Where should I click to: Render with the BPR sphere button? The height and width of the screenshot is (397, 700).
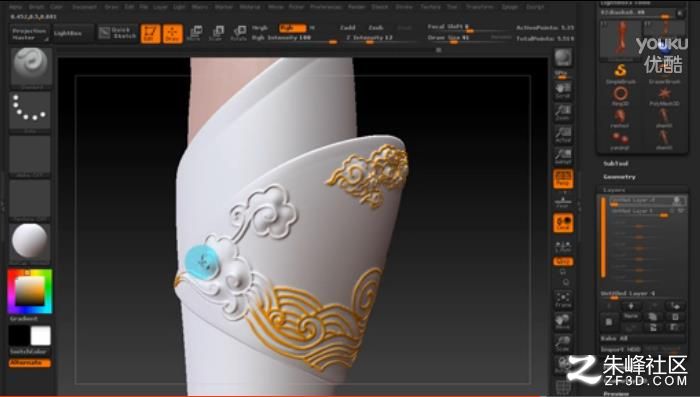tap(563, 58)
